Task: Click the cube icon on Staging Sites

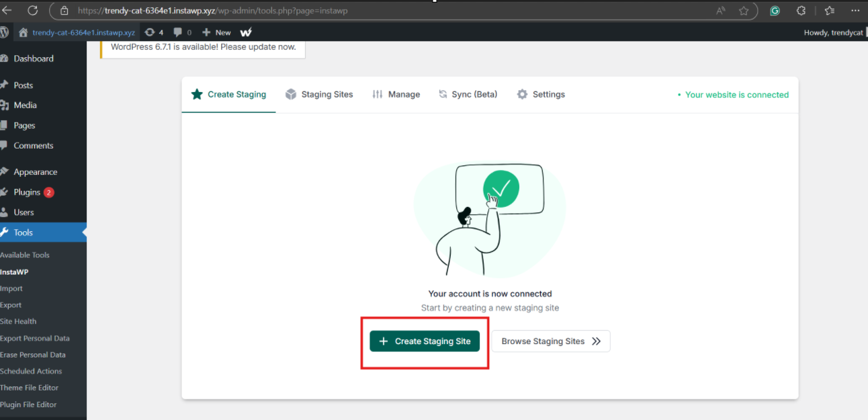Action: (291, 94)
